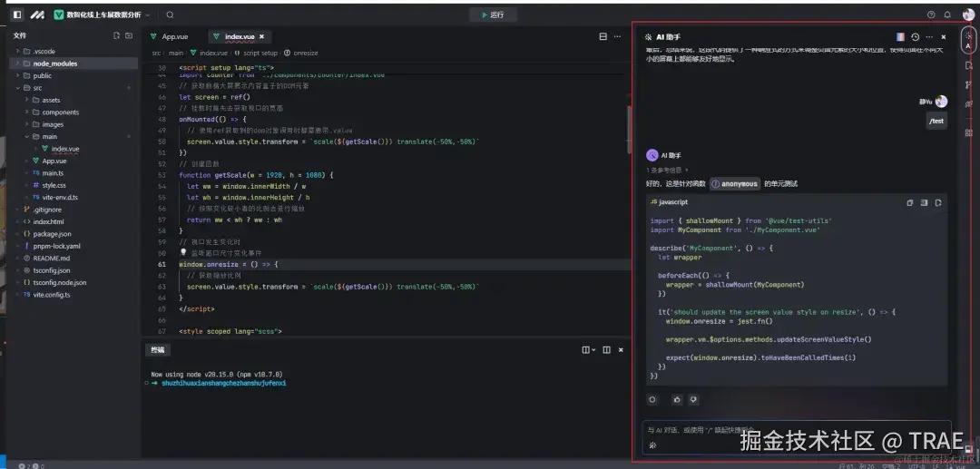Regenerate the AI response
Screen dimensions: 980x469
[652, 399]
